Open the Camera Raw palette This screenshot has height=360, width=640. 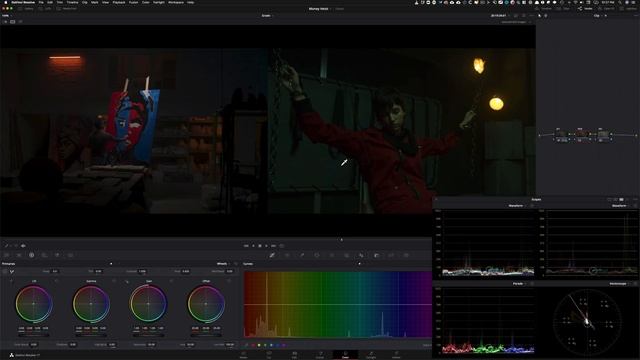(x=6, y=255)
